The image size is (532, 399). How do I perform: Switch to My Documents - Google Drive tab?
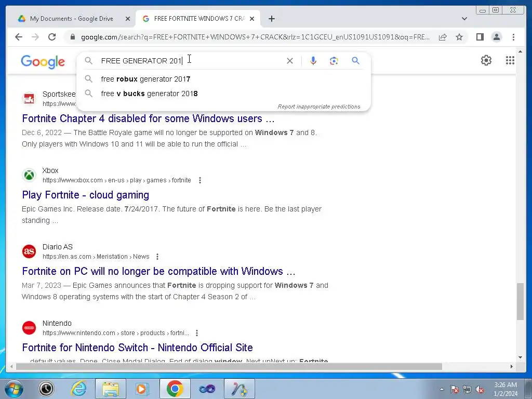coord(71,19)
